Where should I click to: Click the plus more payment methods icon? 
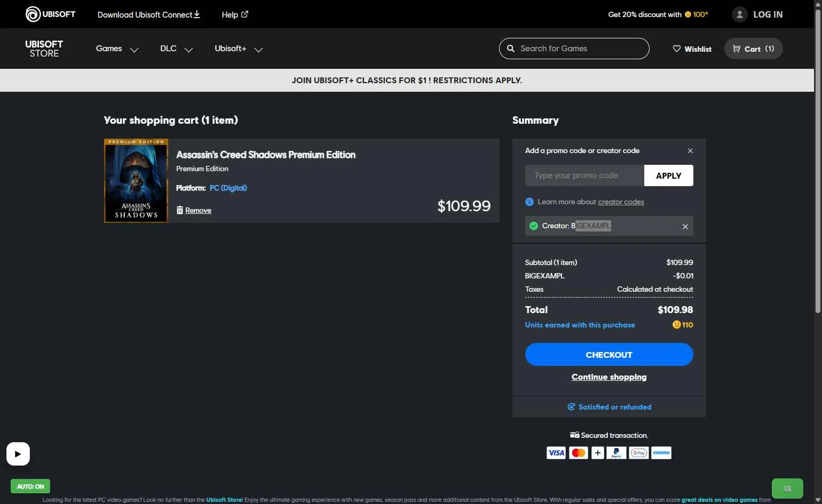[x=598, y=453]
